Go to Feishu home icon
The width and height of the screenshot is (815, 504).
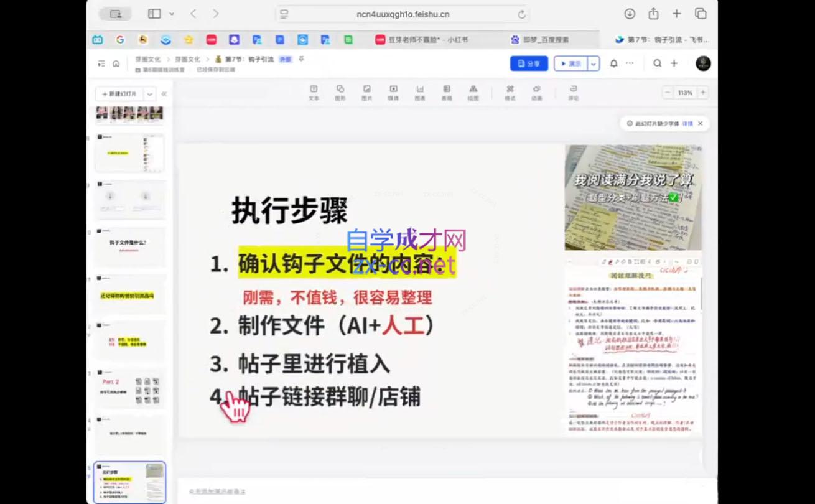(x=116, y=63)
